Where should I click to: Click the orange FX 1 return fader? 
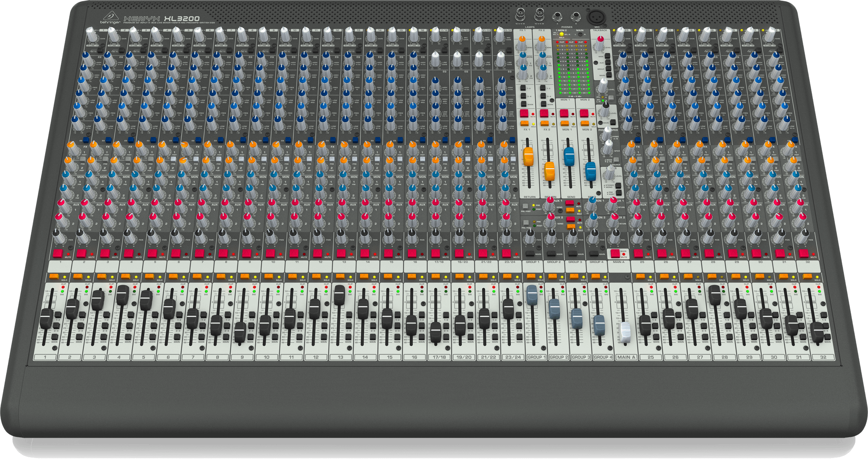[528, 156]
